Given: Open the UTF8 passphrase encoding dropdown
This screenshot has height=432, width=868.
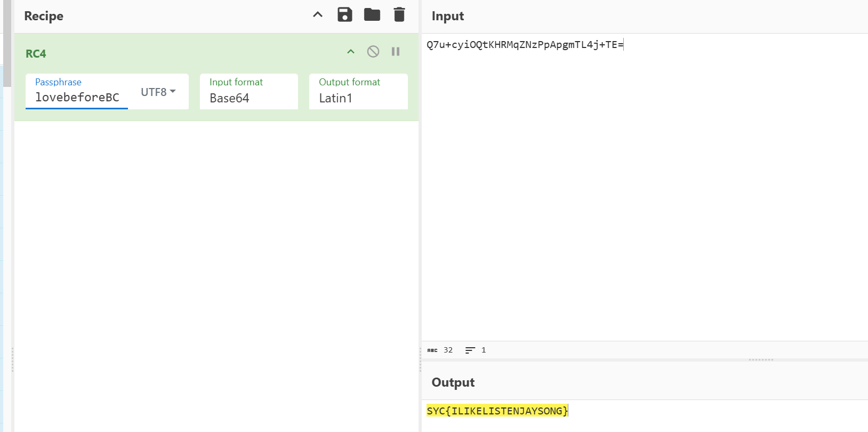Looking at the screenshot, I should pyautogui.click(x=158, y=92).
